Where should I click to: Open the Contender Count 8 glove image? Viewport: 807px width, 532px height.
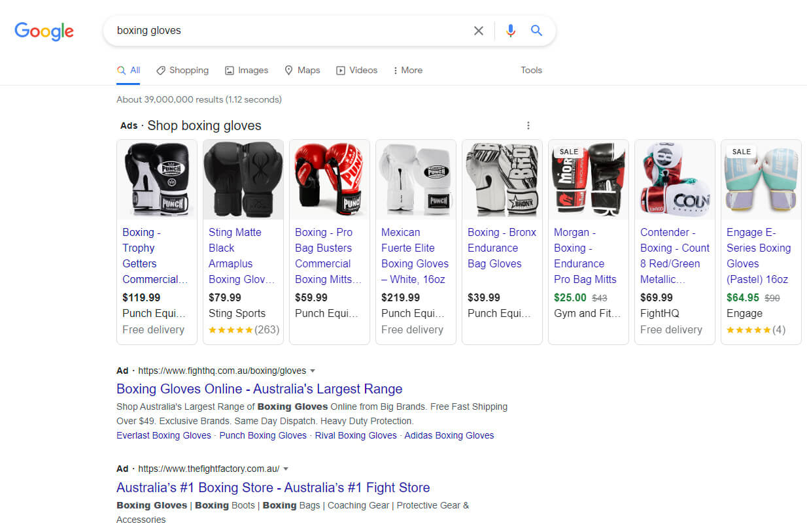pyautogui.click(x=675, y=179)
